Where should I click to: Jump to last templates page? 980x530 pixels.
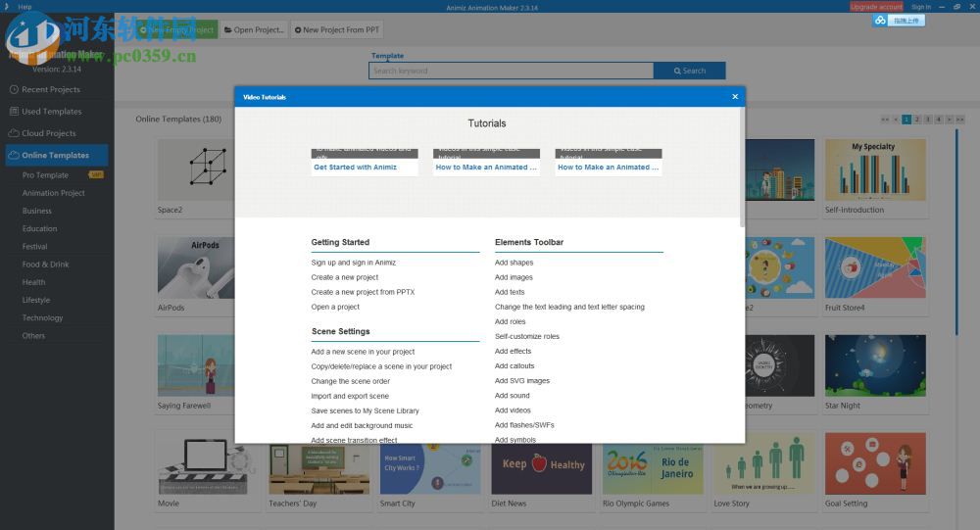coord(960,120)
